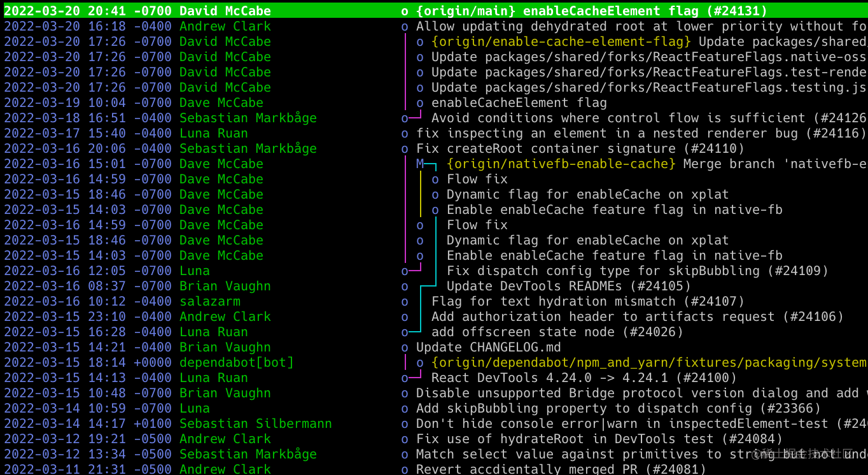Click date '2022-03-16 10:12 -0400'
This screenshot has height=475, width=868.
[88, 301]
